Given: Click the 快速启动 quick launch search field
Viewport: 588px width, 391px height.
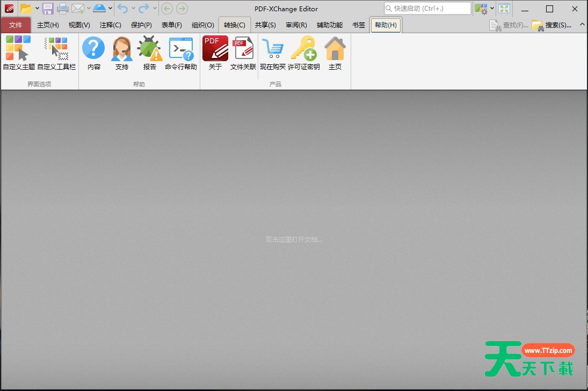Looking at the screenshot, I should (427, 8).
